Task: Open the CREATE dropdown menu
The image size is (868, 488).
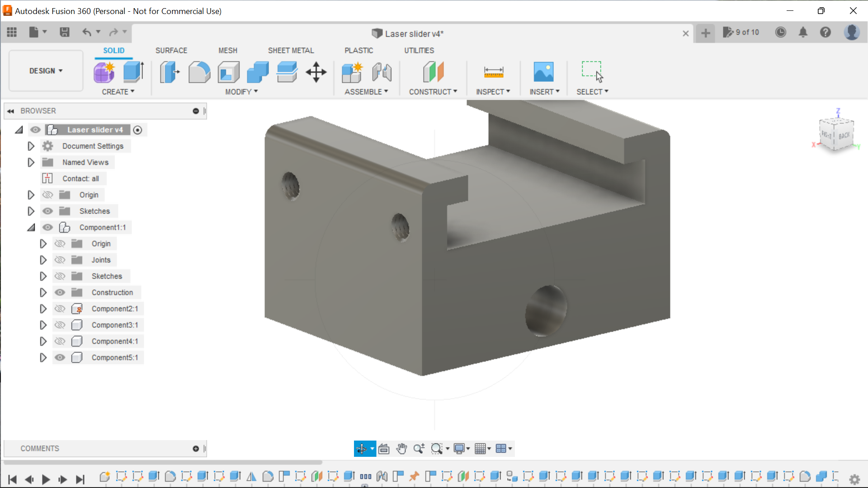Action: pyautogui.click(x=118, y=92)
